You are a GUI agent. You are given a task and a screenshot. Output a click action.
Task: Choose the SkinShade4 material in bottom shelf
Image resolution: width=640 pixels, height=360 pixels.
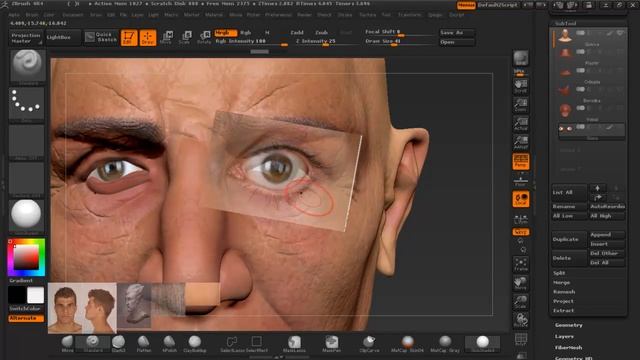(x=482, y=344)
